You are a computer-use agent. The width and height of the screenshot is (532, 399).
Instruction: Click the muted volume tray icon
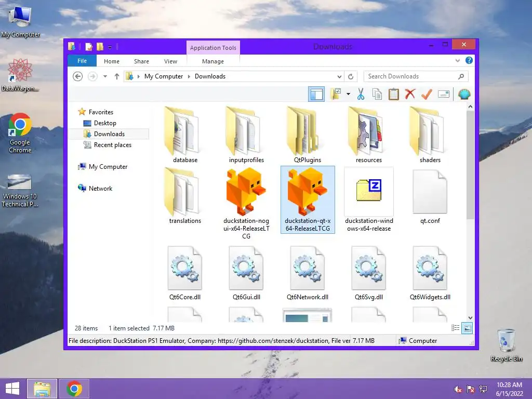(458, 389)
